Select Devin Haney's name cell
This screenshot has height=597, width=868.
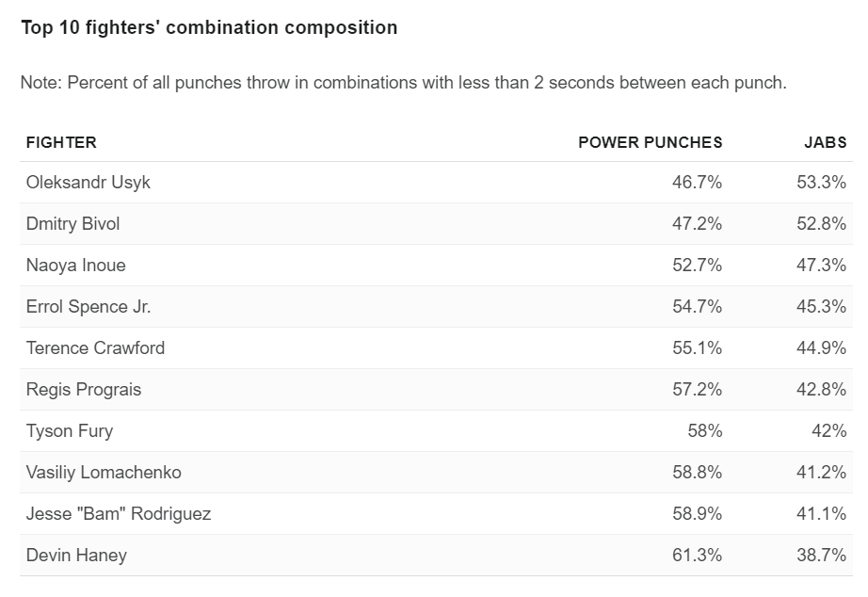pos(76,555)
